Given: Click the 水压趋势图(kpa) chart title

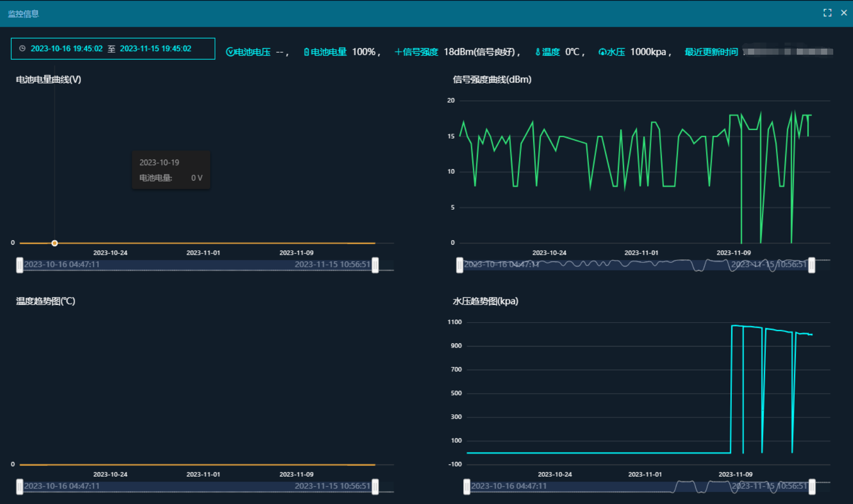Looking at the screenshot, I should 485,301.
